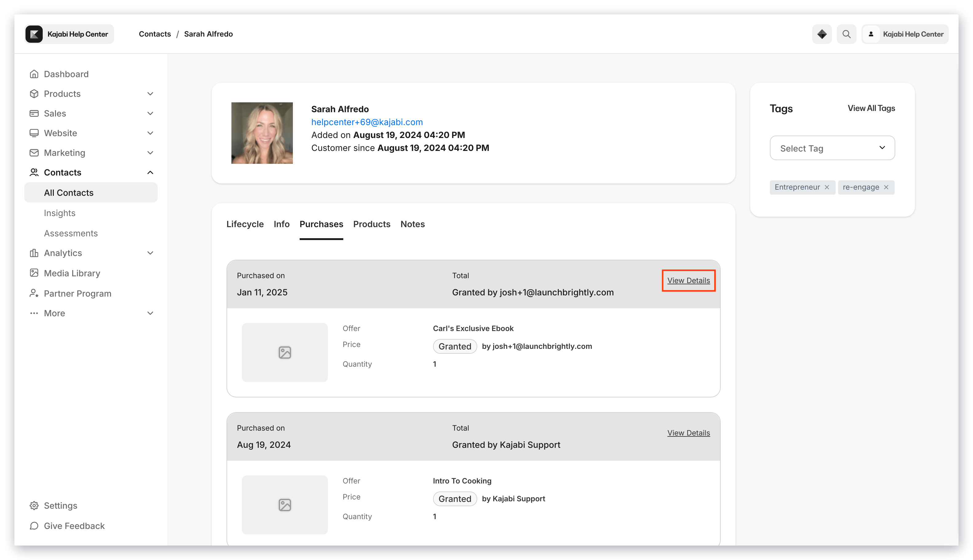The image size is (973, 560).
Task: Click Carl's Exclusive Ebook offer thumbnail
Action: click(x=285, y=352)
